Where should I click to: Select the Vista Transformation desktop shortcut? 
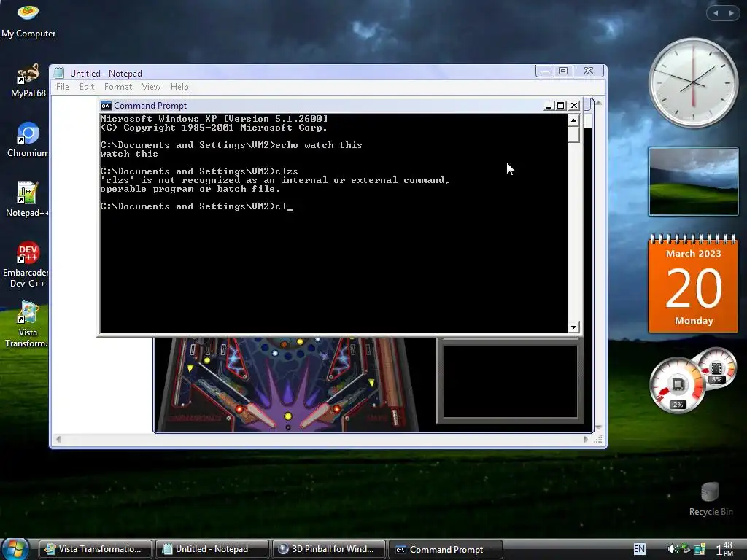[27, 324]
